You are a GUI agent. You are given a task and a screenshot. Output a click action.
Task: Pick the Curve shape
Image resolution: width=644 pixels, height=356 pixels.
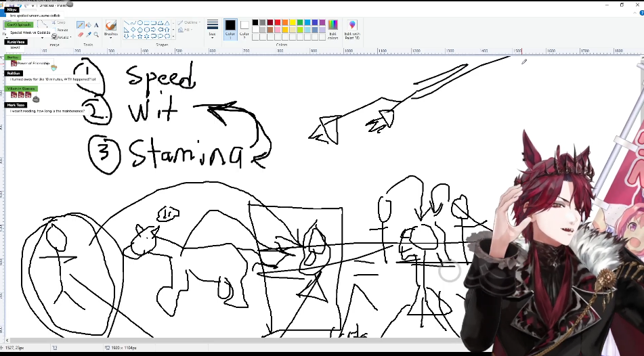133,22
